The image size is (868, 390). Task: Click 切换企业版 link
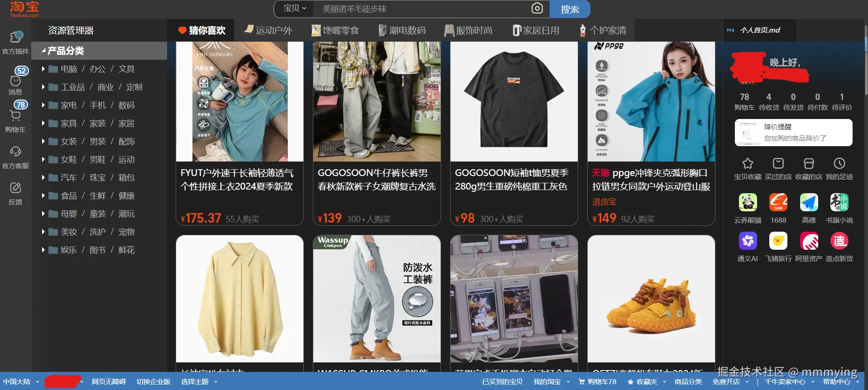click(x=153, y=382)
